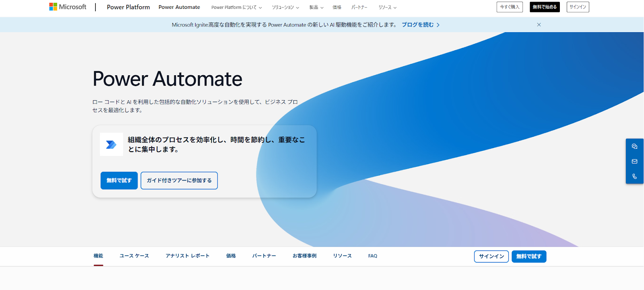Viewport: 644px width, 290px height.
Task: Expand the 製品 dropdown menu
Action: click(x=316, y=7)
